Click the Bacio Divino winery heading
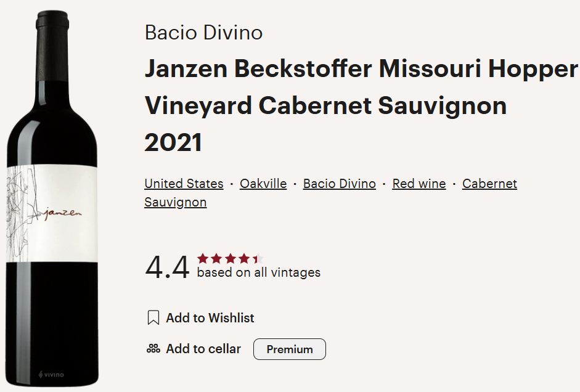 203,33
